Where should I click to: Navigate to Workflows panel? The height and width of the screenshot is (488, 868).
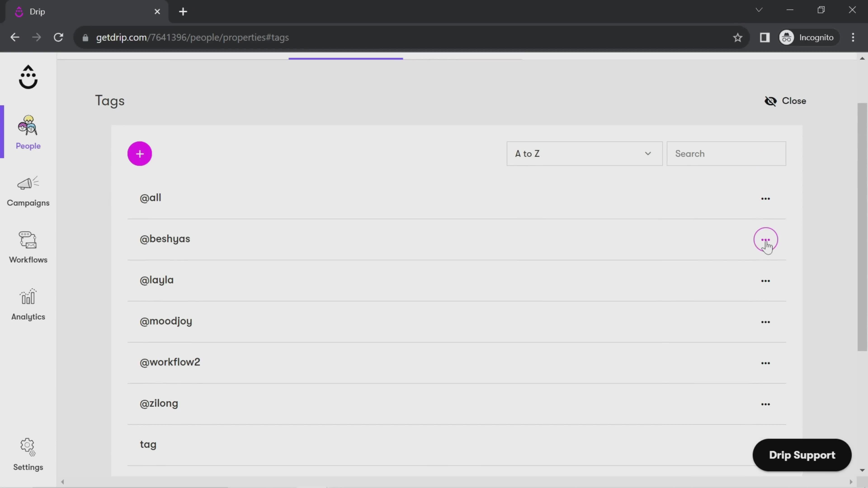click(28, 246)
